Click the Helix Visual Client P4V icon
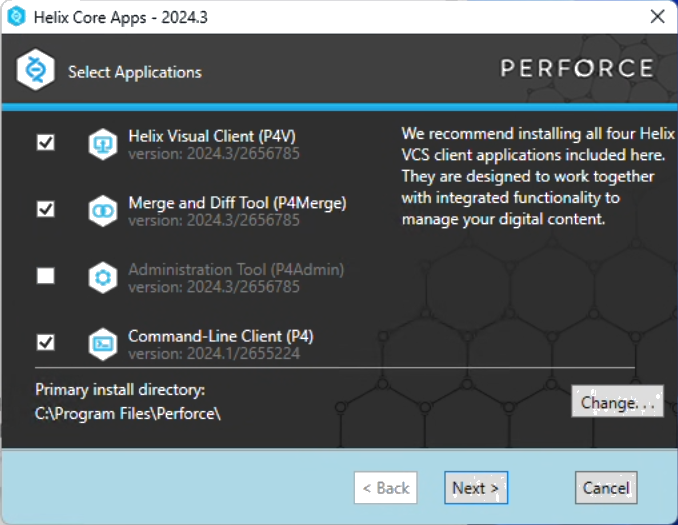Screen dimensions: 678x525 click(103, 144)
